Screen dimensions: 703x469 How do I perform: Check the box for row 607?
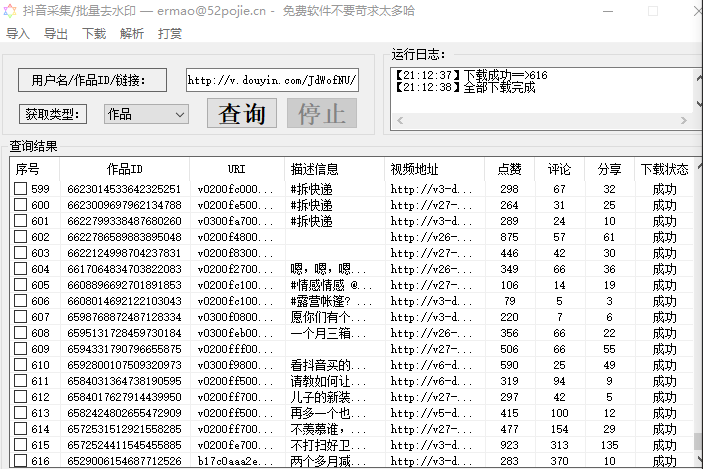pos(20,317)
